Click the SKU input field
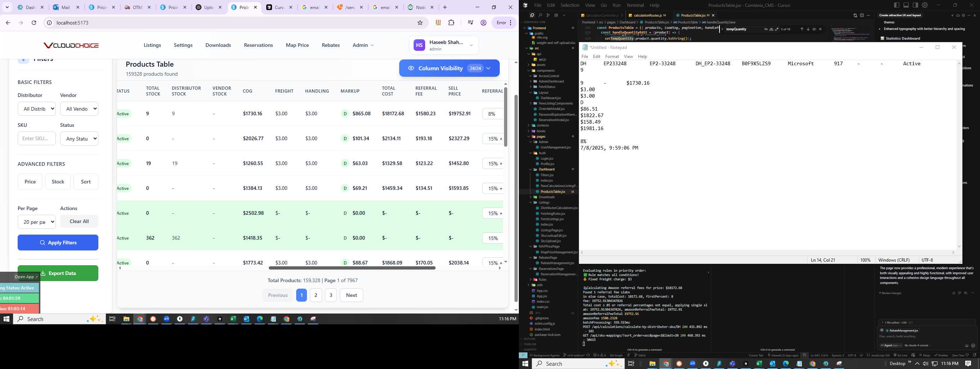The image size is (980, 369). pos(36,138)
